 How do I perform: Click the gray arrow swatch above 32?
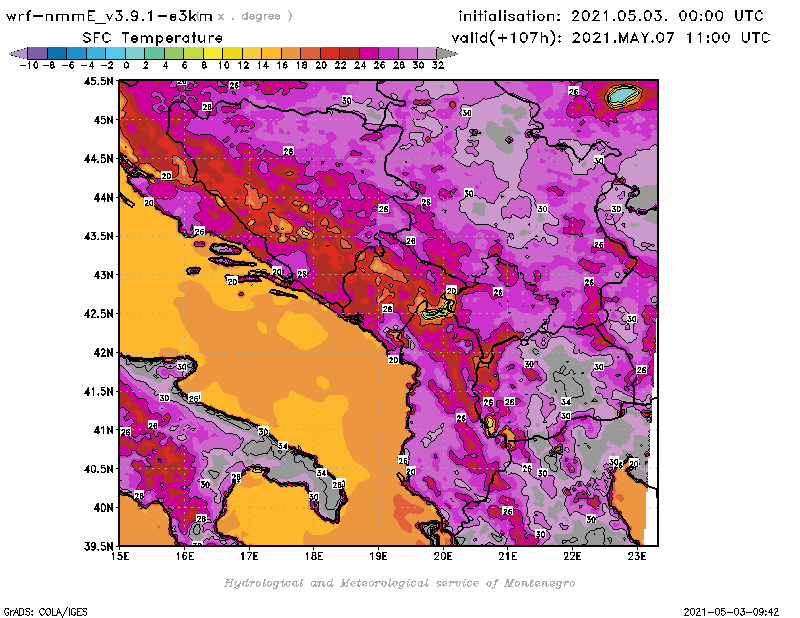pos(446,53)
